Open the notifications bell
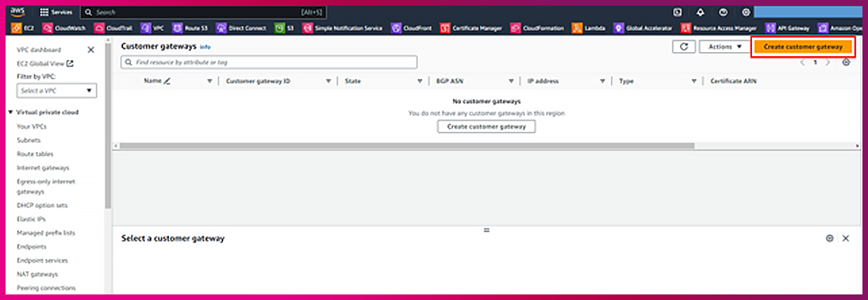Screen dimensions: 868x300 pyautogui.click(x=700, y=12)
